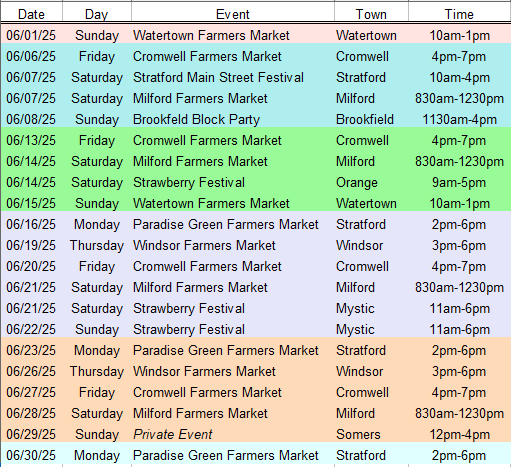Click the Brookfeld Block Party event cell

click(x=233, y=119)
